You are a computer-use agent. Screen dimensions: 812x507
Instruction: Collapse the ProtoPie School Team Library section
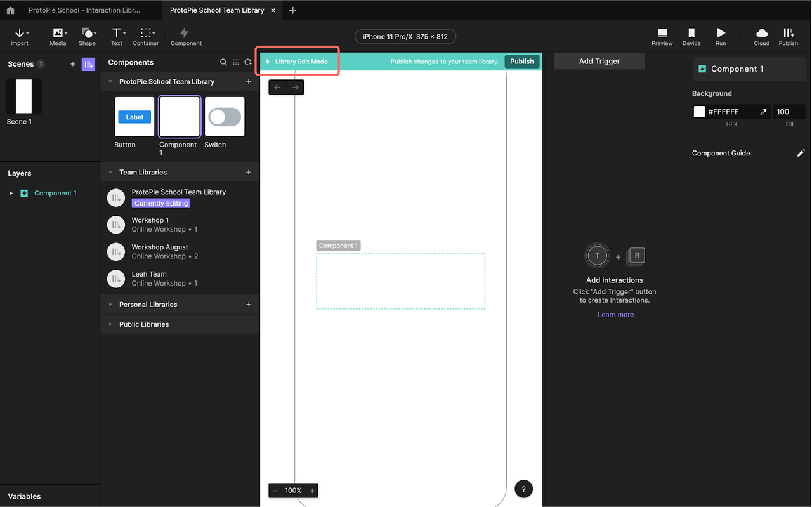[x=110, y=82]
